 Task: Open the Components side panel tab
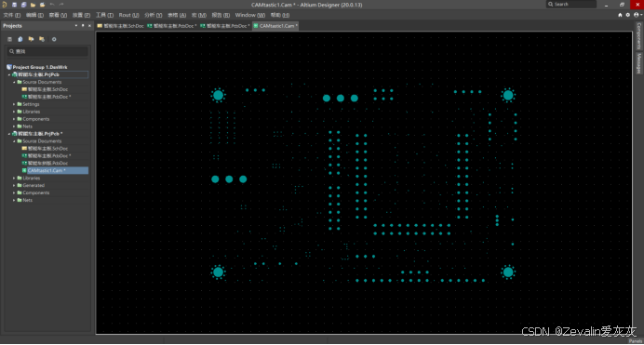click(x=638, y=36)
